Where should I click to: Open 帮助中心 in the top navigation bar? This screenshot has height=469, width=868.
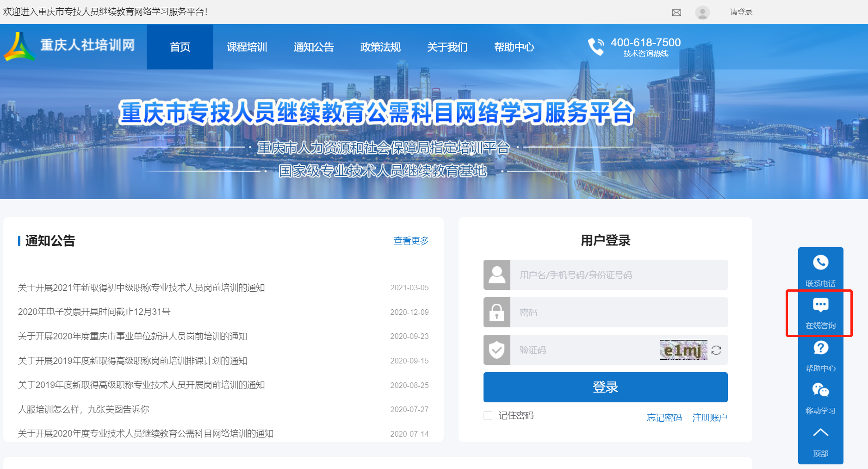(514, 47)
